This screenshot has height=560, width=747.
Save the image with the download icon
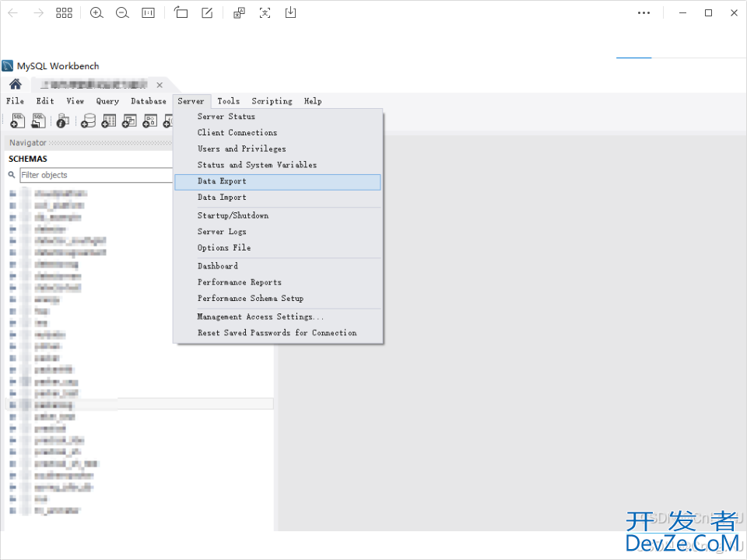290,13
